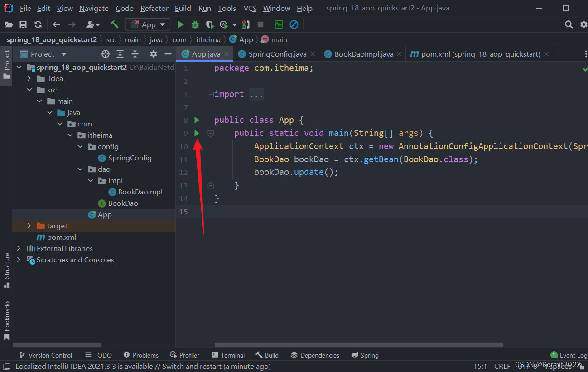Open Search Everywhere magnifier icon
Image resolution: width=588 pixels, height=372 pixels.
[569, 24]
